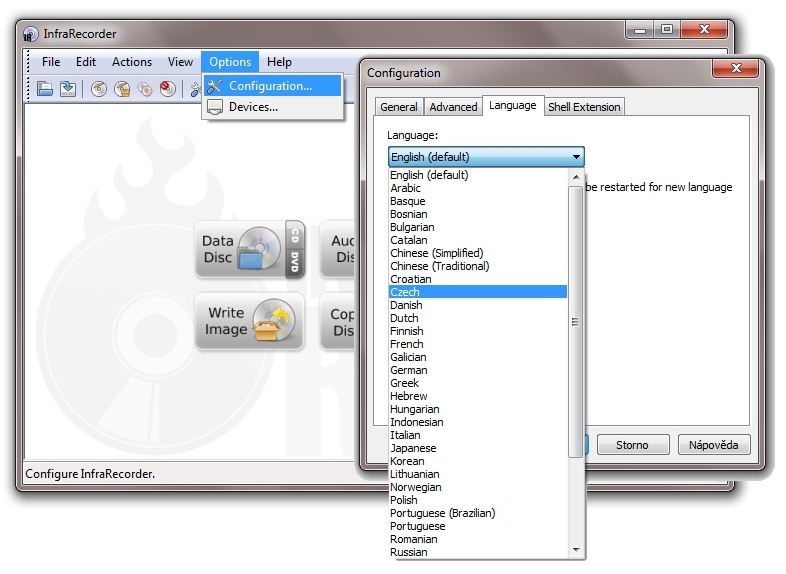
Task: Open the Edit menu
Action: coord(86,62)
